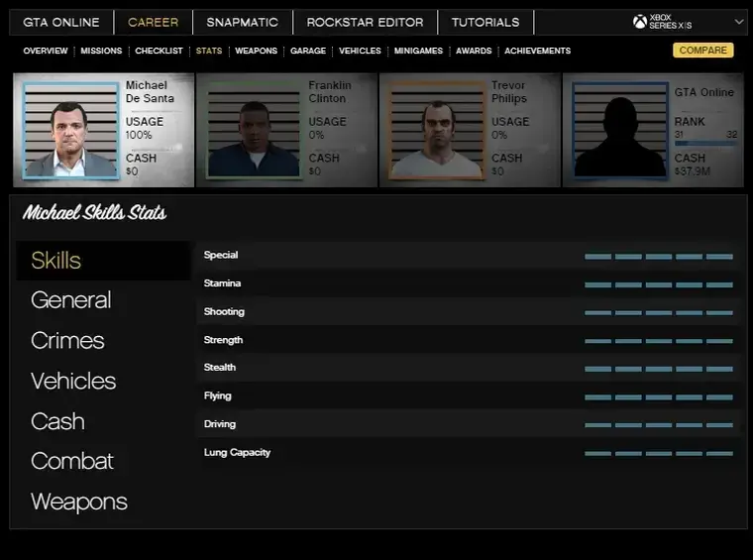Image resolution: width=753 pixels, height=560 pixels.
Task: Select the Missions submenu item
Action: (101, 51)
